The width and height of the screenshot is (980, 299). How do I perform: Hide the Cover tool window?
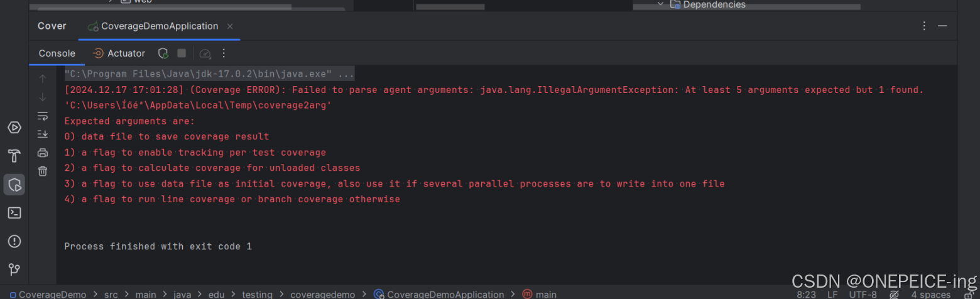click(x=942, y=26)
